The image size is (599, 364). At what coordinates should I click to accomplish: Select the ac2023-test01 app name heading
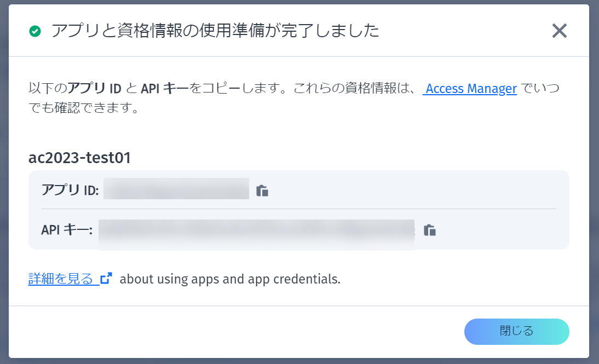coord(79,158)
